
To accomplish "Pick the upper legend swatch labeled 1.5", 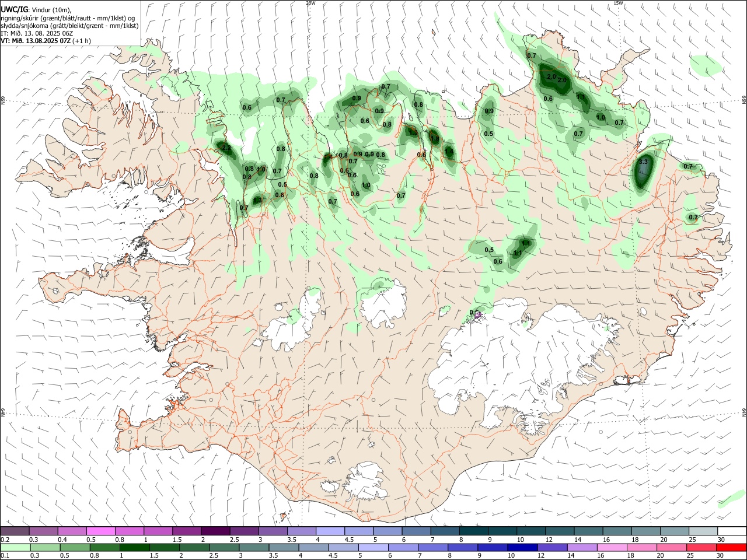I will point(187,531).
